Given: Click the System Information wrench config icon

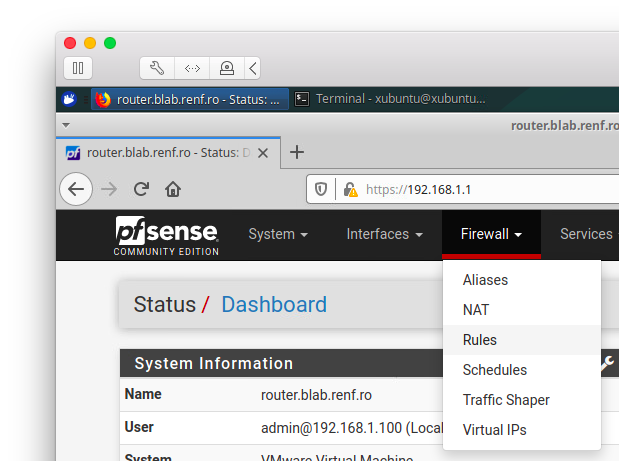Looking at the screenshot, I should [608, 363].
